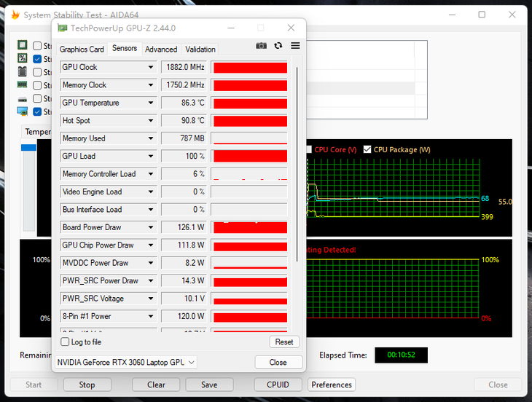
Task: Uncheck the CPU Package (W) checkbox
Action: pyautogui.click(x=367, y=149)
